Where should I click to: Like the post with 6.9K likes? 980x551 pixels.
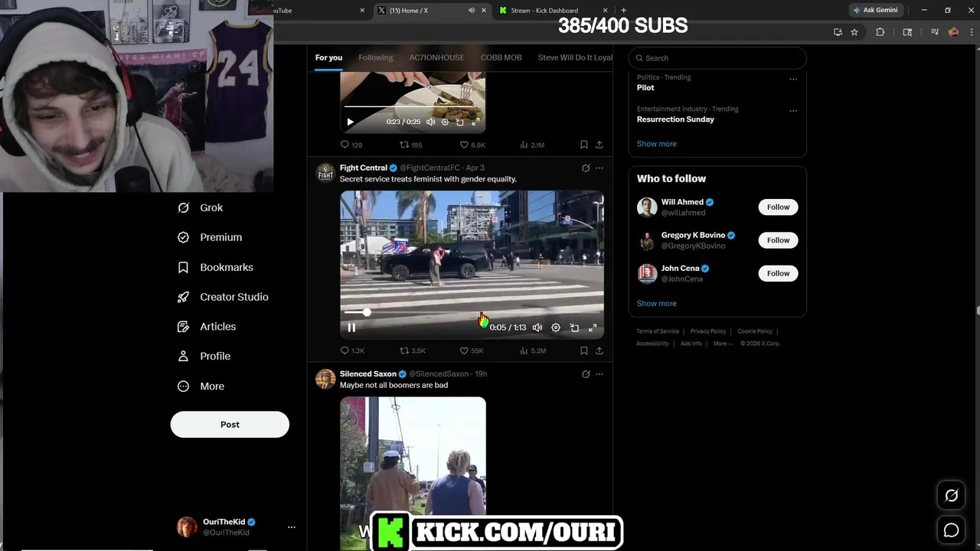point(472,145)
